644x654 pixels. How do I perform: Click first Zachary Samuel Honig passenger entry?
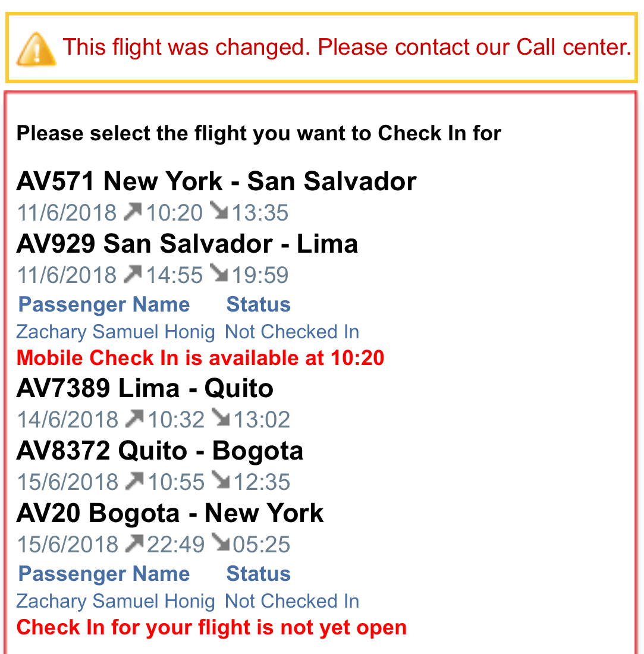click(115, 332)
